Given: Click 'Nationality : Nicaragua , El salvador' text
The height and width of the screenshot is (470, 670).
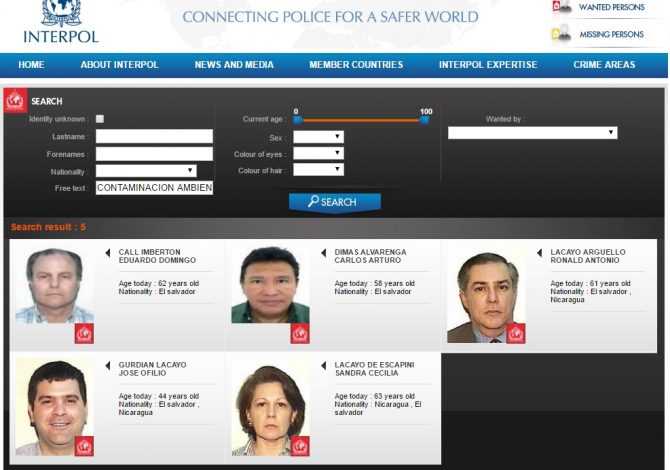Looking at the screenshot, I should pos(378,408).
